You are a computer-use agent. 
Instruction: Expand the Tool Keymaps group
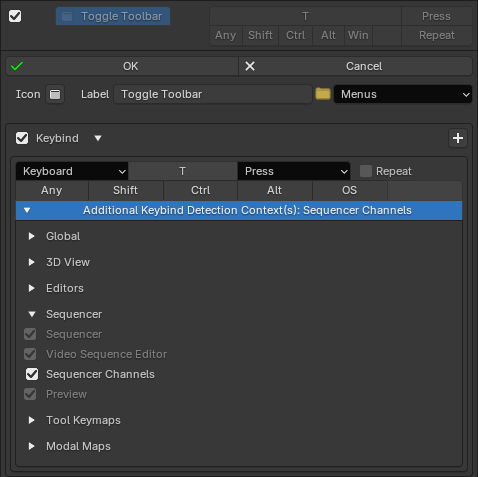pos(32,420)
